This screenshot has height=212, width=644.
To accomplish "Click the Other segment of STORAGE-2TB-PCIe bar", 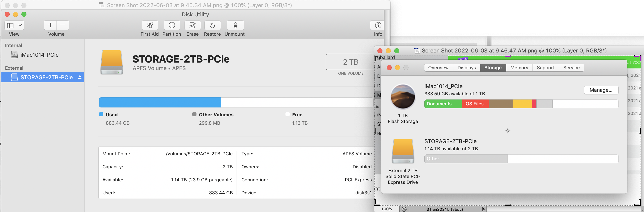I will [466, 159].
